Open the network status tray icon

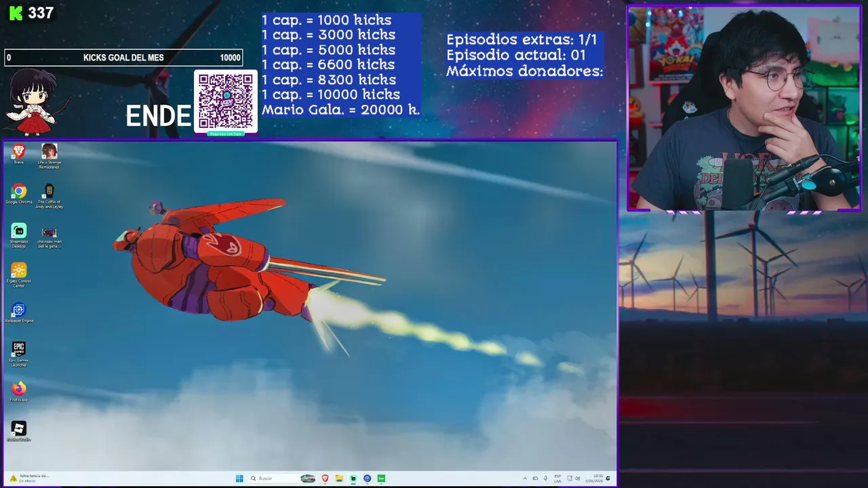570,479
